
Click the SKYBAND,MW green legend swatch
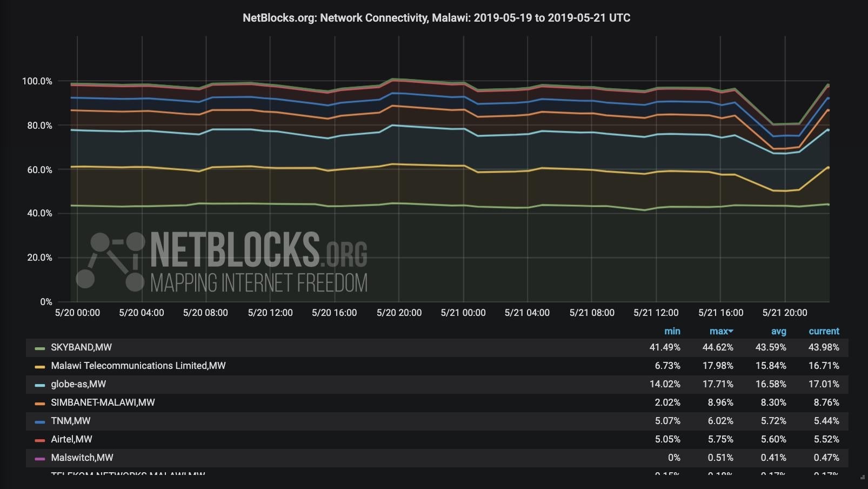[x=39, y=348]
